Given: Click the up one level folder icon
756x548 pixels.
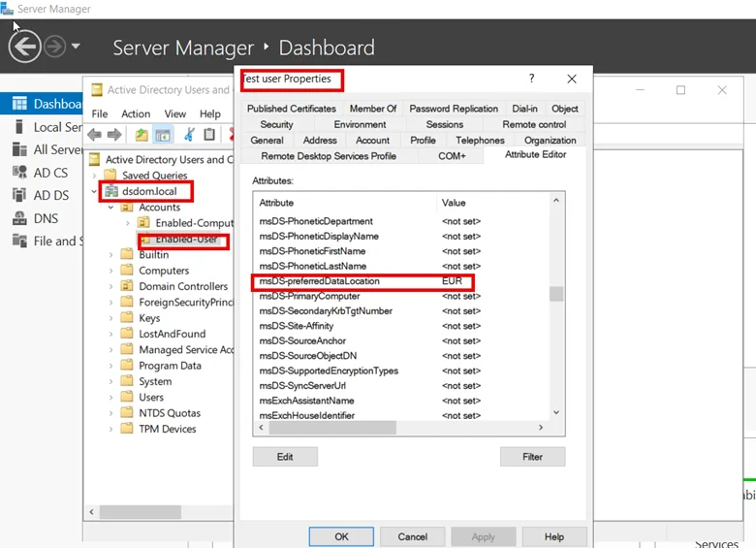Looking at the screenshot, I should tap(142, 135).
